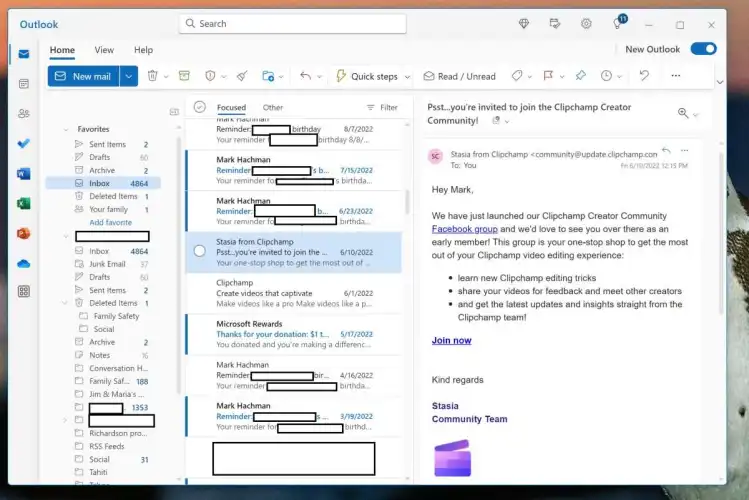
Task: Click the Pin message icon in the toolbar
Action: point(580,76)
